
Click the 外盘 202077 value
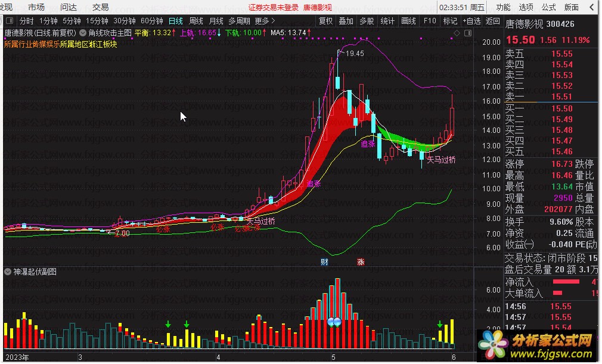(x=558, y=210)
